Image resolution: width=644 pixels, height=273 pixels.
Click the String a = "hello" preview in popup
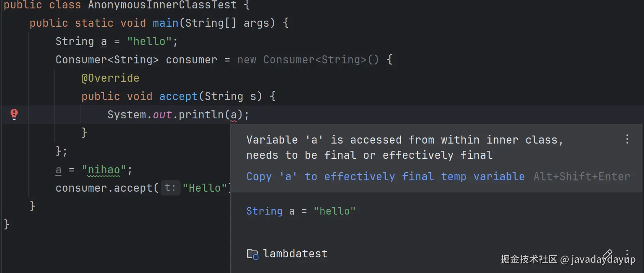pyautogui.click(x=300, y=211)
